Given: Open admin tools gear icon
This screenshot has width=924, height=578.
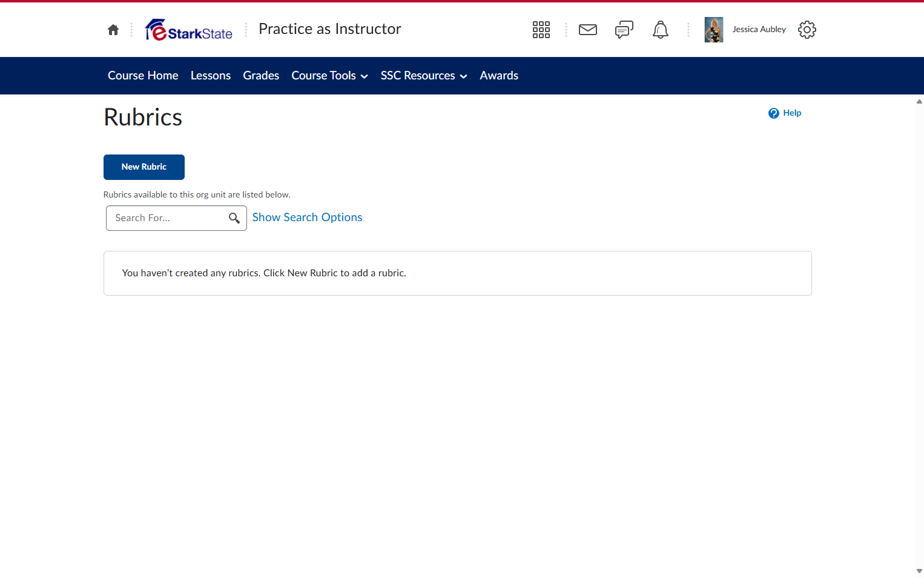Looking at the screenshot, I should point(807,30).
